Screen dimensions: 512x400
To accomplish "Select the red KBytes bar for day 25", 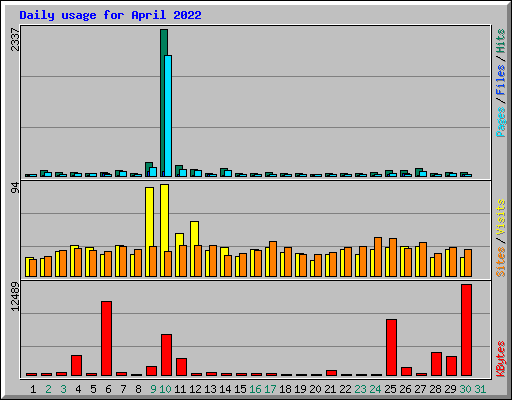I will [392, 347].
